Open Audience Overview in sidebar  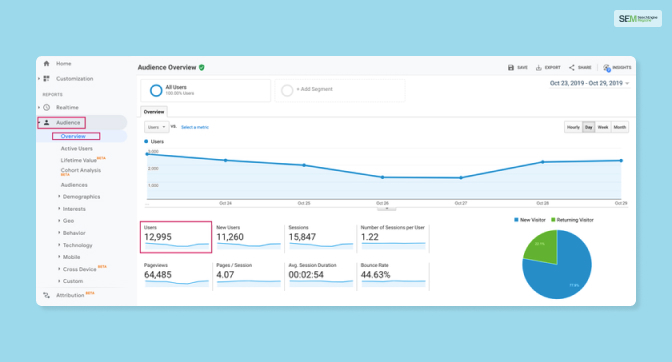coord(73,136)
